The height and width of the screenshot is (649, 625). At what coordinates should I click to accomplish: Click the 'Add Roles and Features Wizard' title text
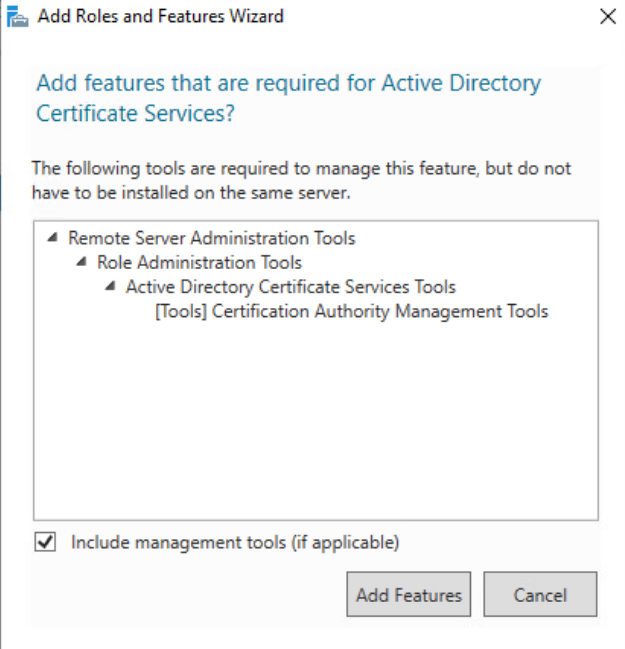[160, 16]
